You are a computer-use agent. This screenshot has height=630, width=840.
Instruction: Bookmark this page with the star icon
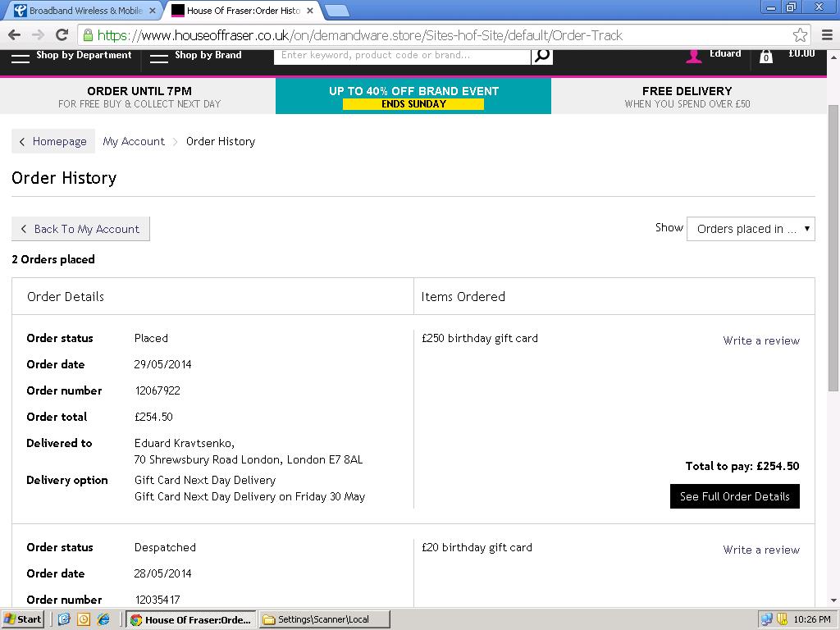(x=800, y=35)
